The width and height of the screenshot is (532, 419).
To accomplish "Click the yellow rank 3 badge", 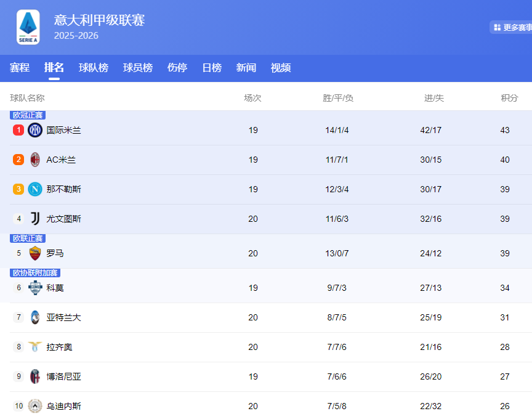I will (18, 189).
